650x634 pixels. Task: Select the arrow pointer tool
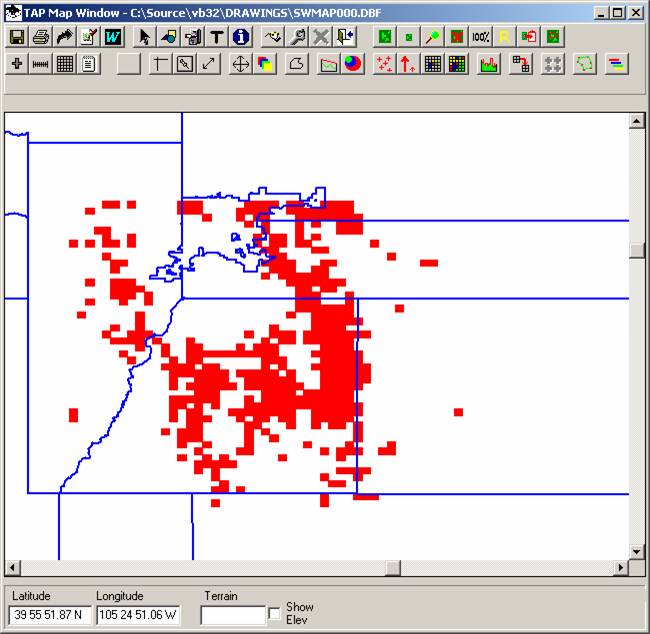pos(145,37)
